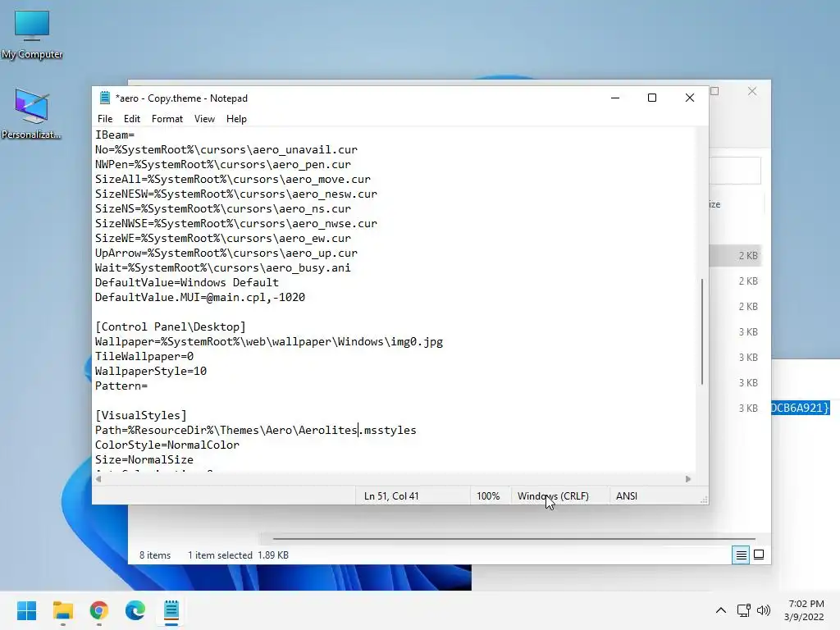
Task: Click the Path=%ResourceDir% line
Action: click(x=256, y=430)
